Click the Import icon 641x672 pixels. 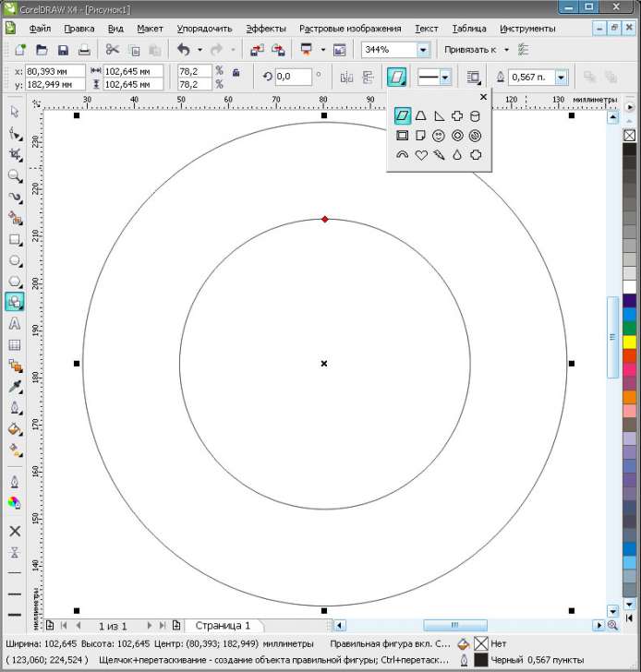(257, 50)
